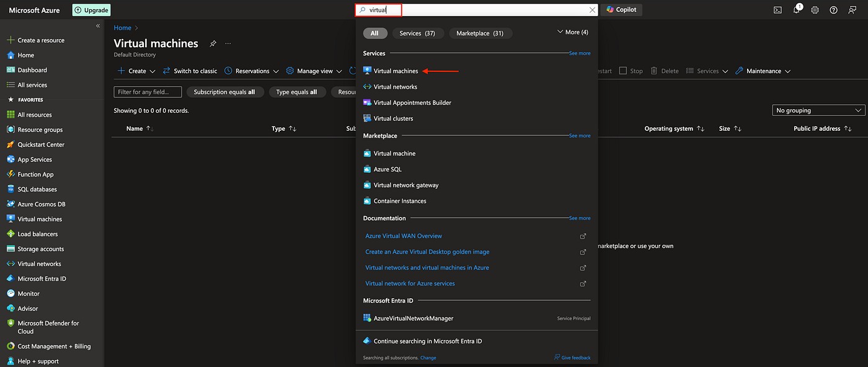The height and width of the screenshot is (367, 868).
Task: Click See more next to Documentation
Action: [x=580, y=218]
